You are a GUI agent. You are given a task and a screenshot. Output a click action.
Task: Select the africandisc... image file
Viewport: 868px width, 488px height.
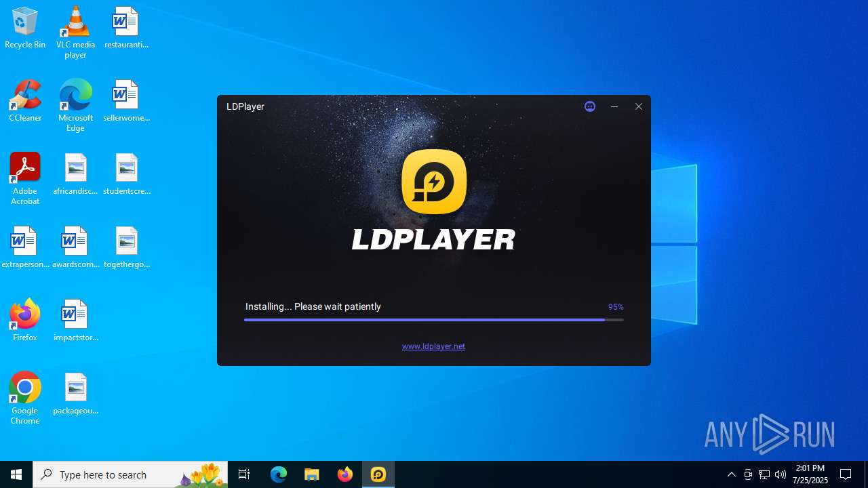pos(75,175)
